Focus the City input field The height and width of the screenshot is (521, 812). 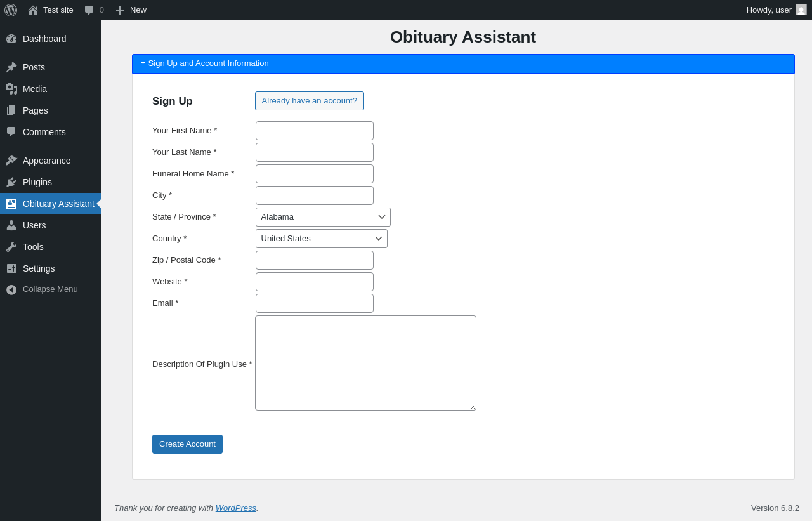tap(315, 195)
